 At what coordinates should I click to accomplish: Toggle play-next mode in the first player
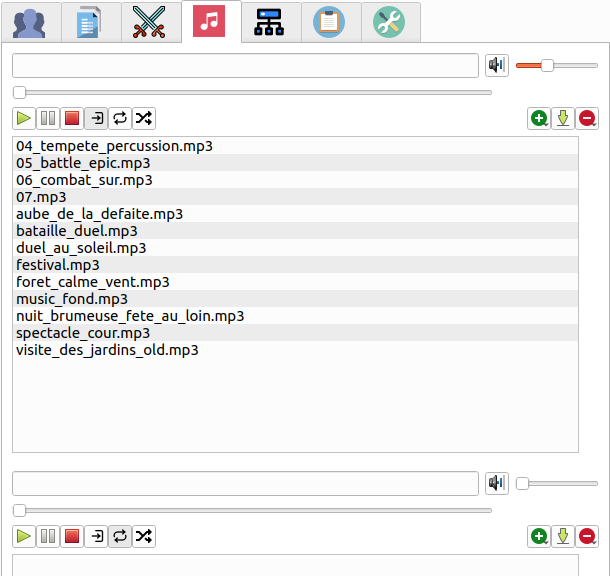pyautogui.click(x=96, y=119)
